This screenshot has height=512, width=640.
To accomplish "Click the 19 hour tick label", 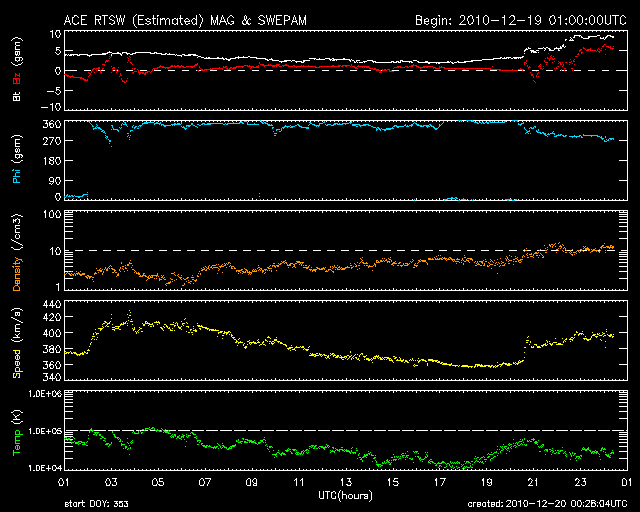I will point(487,482).
